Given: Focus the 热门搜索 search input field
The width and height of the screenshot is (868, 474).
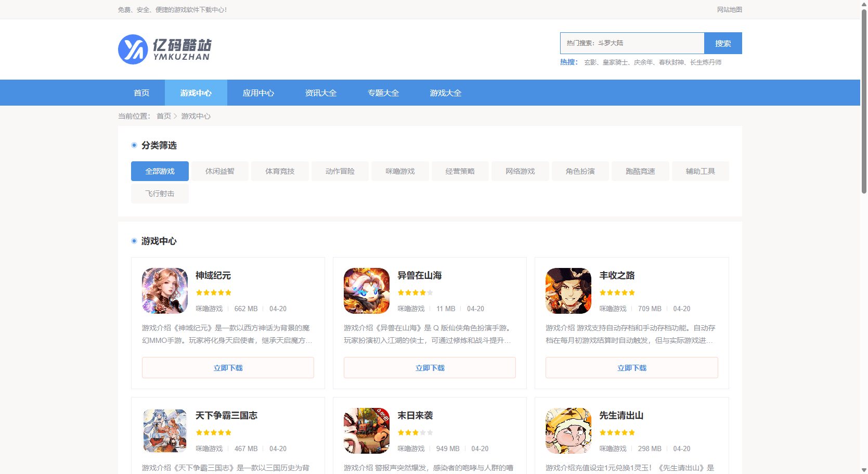Looking at the screenshot, I should (632, 43).
